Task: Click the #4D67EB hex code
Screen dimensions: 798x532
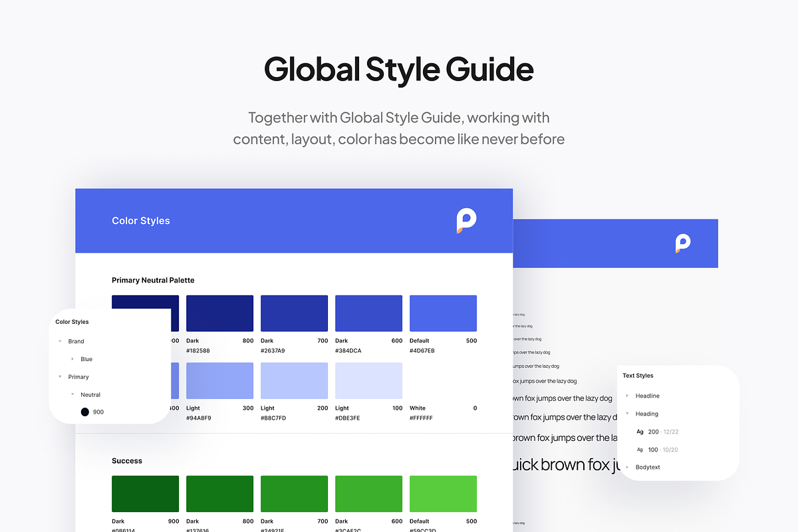Action: (422, 350)
